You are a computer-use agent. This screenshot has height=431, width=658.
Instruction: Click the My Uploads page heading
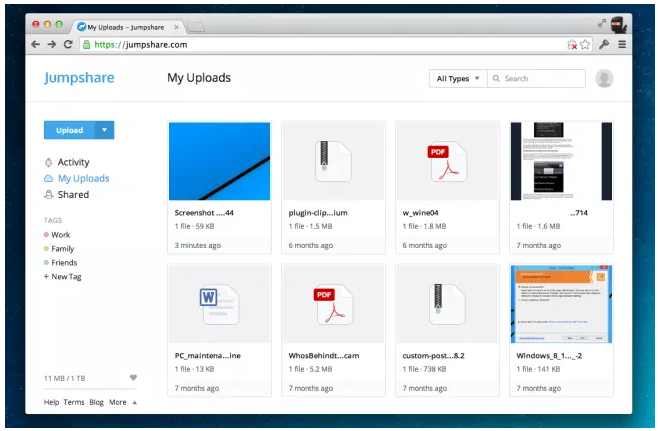(x=199, y=78)
